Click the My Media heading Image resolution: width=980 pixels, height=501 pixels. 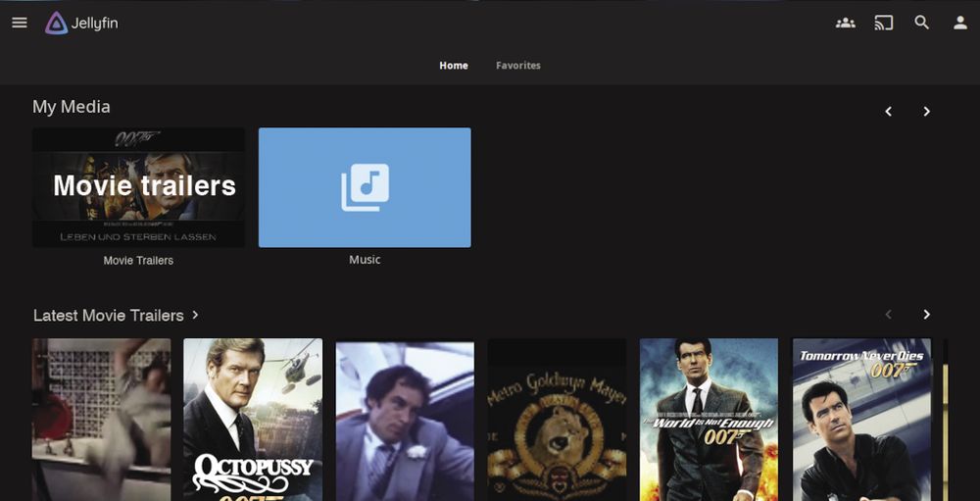(72, 107)
